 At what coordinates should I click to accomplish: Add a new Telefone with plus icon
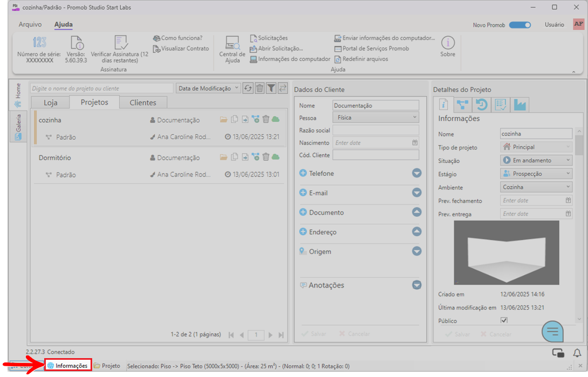[303, 173]
